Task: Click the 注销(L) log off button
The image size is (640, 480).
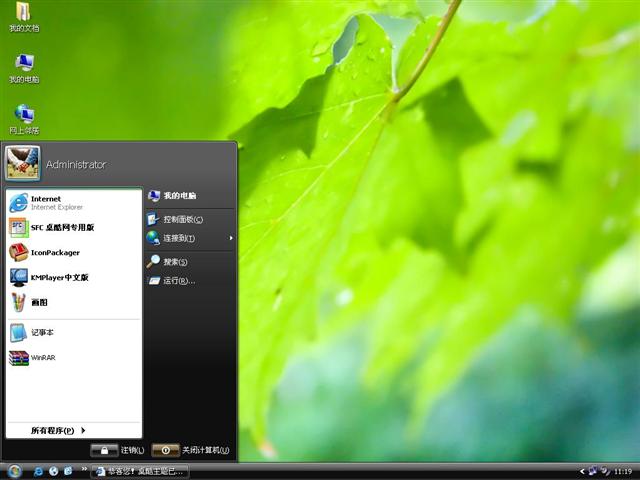Action: (118, 450)
